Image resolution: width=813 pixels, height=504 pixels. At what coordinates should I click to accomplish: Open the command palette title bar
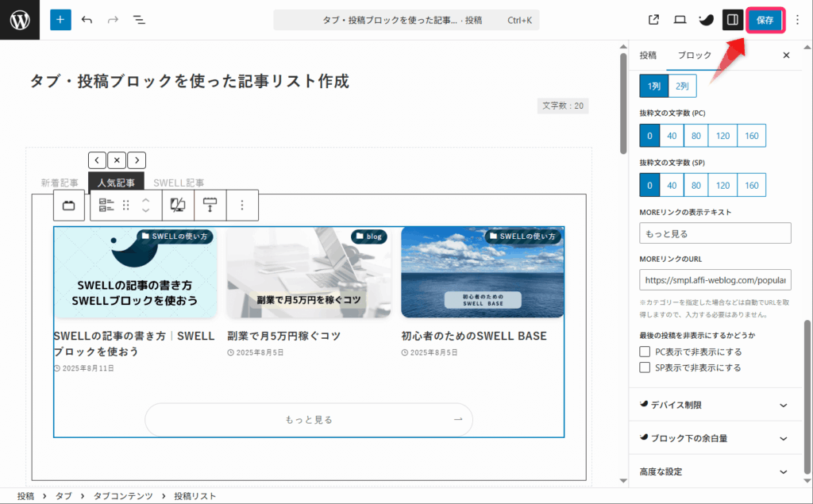[406, 20]
